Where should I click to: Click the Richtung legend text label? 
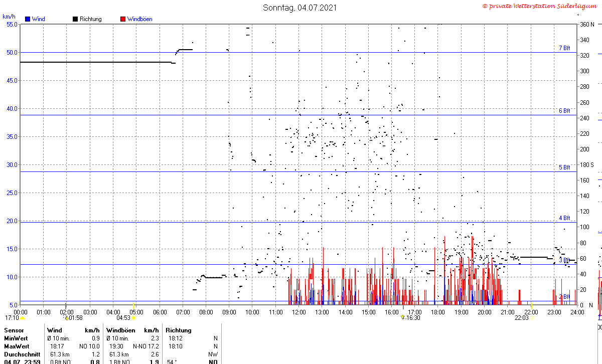90,19
